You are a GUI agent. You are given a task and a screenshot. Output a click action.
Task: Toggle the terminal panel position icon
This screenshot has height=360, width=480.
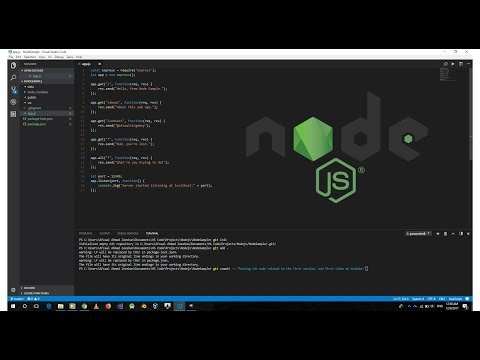461,234
